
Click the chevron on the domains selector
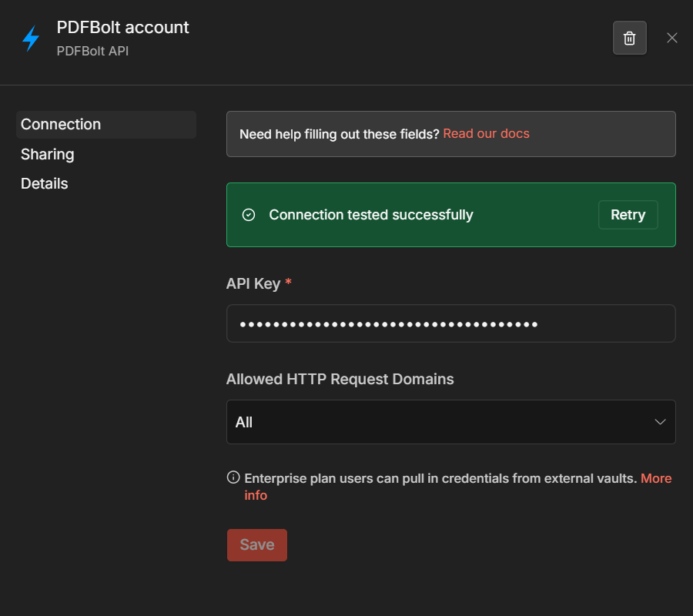tap(660, 422)
